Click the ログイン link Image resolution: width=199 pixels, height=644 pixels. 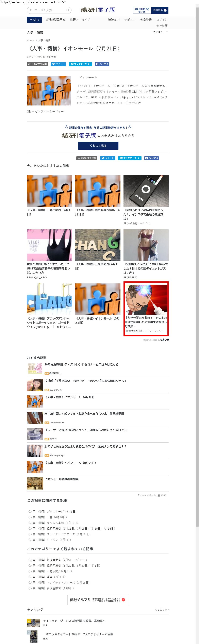(x=162, y=20)
